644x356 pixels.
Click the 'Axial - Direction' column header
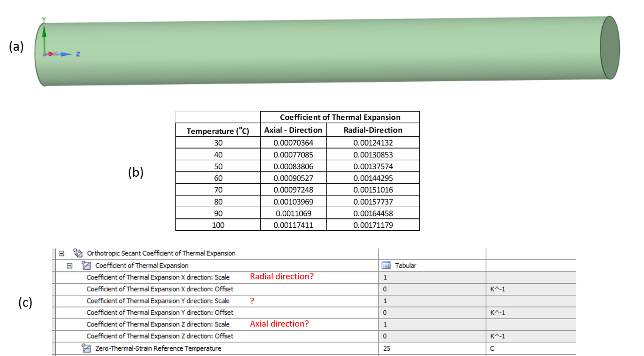(x=293, y=130)
